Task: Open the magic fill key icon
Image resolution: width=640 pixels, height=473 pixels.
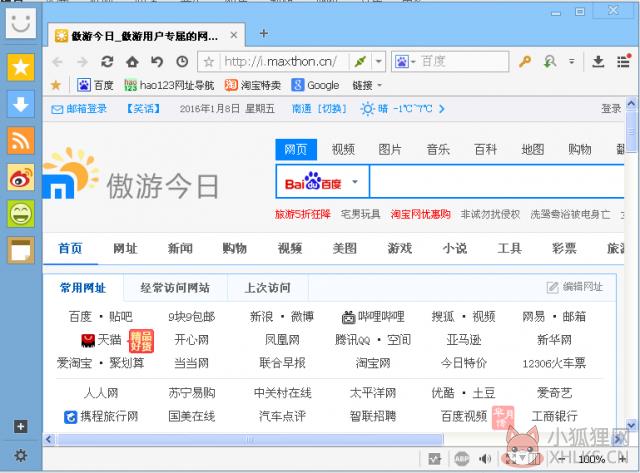Action: (x=525, y=62)
